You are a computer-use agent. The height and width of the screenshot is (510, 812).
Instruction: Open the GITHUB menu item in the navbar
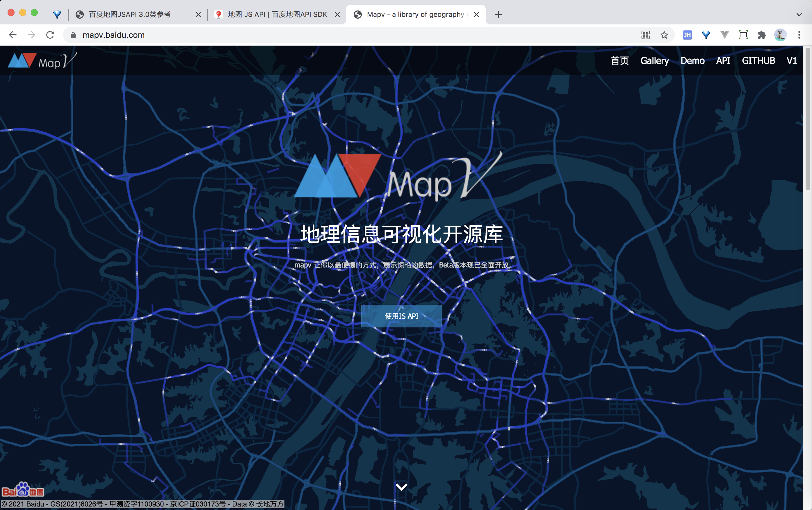(x=758, y=61)
